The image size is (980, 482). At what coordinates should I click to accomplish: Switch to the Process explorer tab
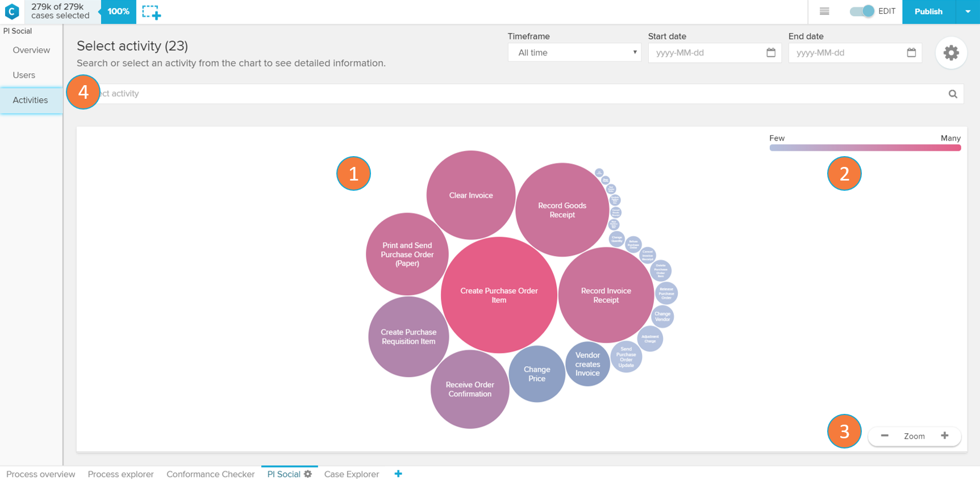coord(120,474)
